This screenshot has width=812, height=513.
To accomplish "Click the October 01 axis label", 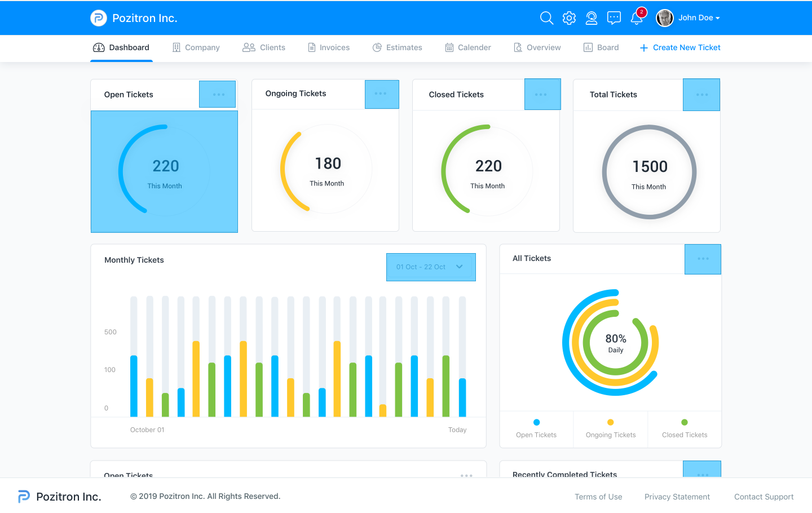I will point(147,430).
